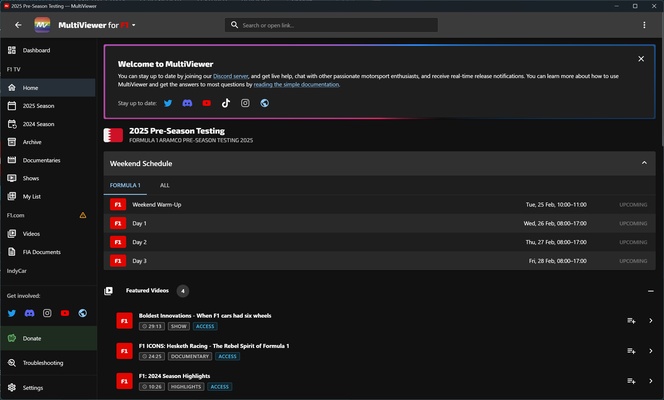Screen dimensions: 664x400
Task: Open Documentaries in the sidebar
Action: coord(48,160)
